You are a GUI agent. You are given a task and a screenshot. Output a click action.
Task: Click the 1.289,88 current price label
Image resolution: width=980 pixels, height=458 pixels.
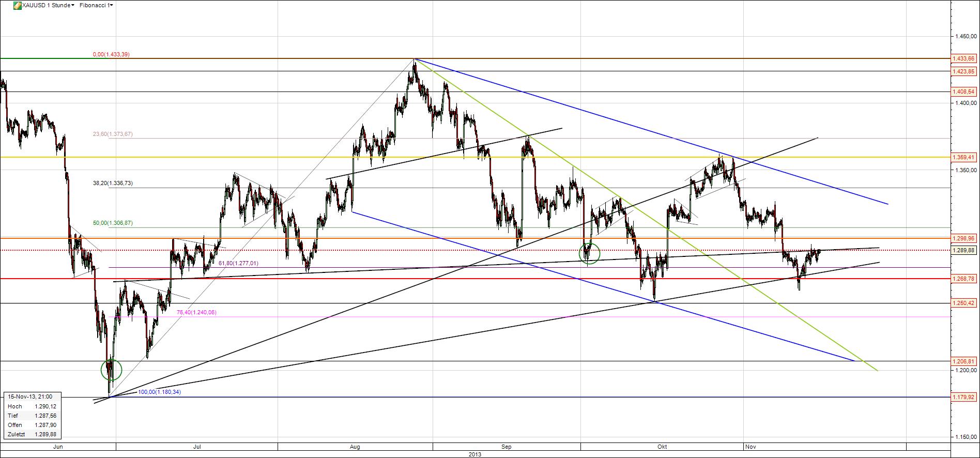[x=964, y=250]
